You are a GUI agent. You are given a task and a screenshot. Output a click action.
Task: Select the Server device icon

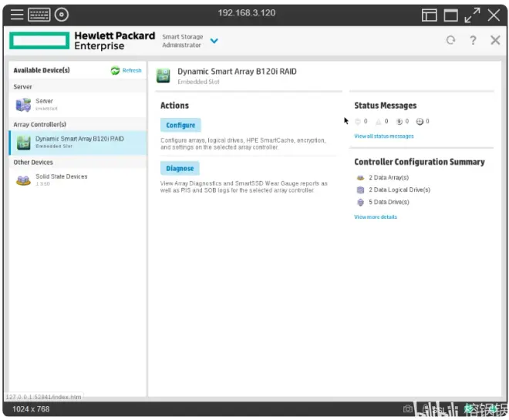click(23, 105)
